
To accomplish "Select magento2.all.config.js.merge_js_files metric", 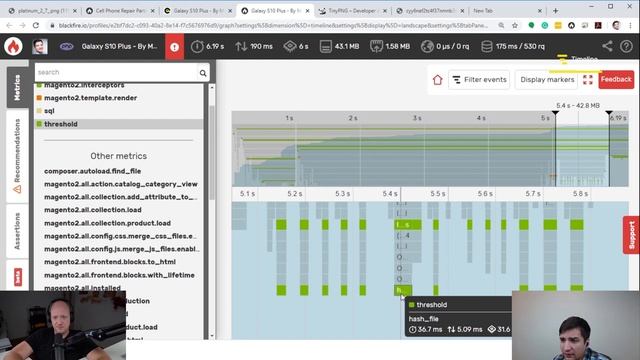I will coord(122,249).
